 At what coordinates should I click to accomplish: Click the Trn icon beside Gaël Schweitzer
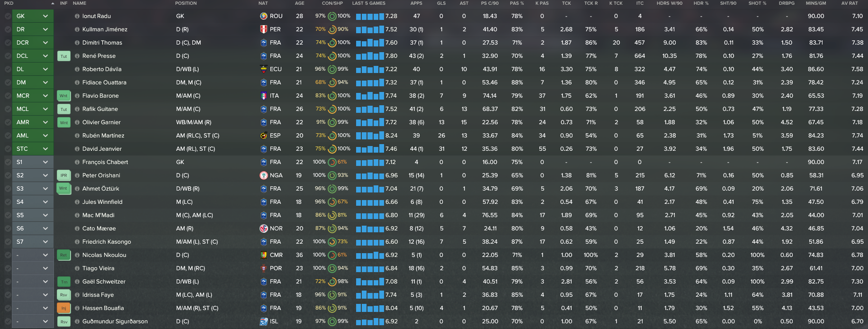(x=63, y=282)
